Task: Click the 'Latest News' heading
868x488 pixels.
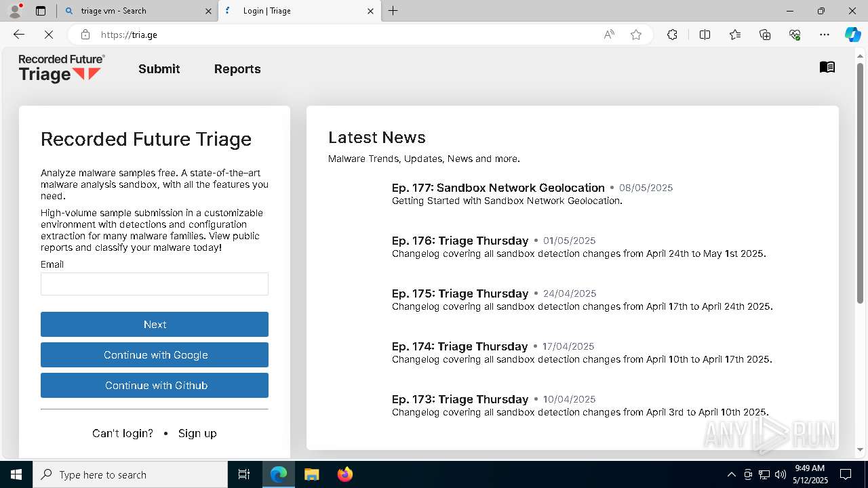Action: (377, 138)
